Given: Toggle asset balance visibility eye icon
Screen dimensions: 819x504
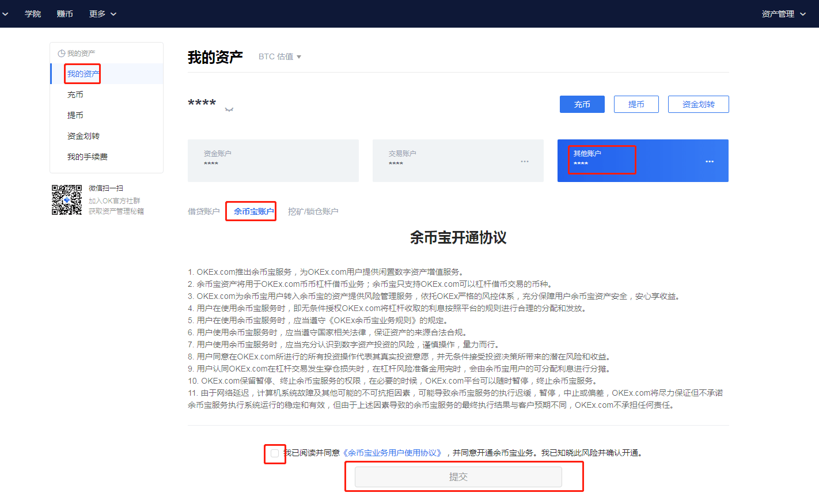Looking at the screenshot, I should [229, 109].
